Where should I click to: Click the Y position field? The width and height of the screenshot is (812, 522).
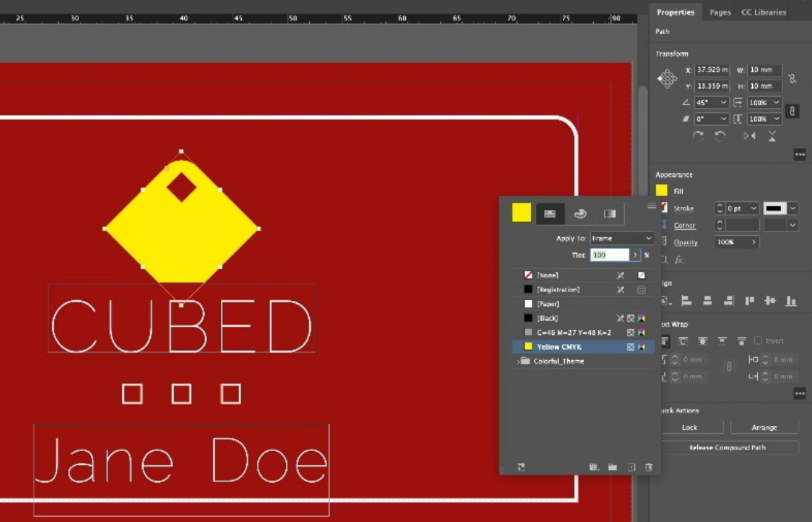[711, 86]
